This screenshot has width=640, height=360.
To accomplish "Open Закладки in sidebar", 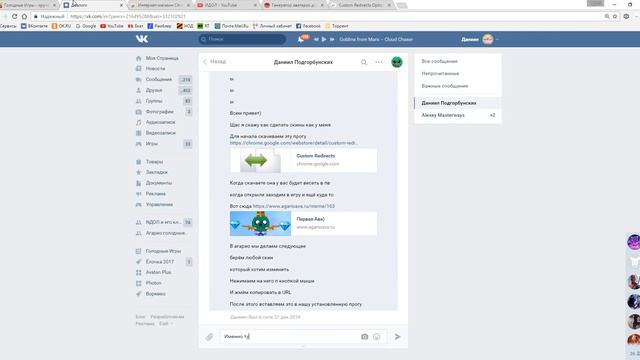I will pos(156,172).
